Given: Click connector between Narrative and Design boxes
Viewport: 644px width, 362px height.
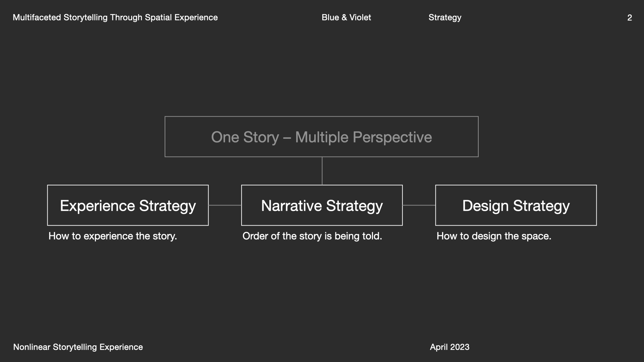Looking at the screenshot, I should (419, 205).
